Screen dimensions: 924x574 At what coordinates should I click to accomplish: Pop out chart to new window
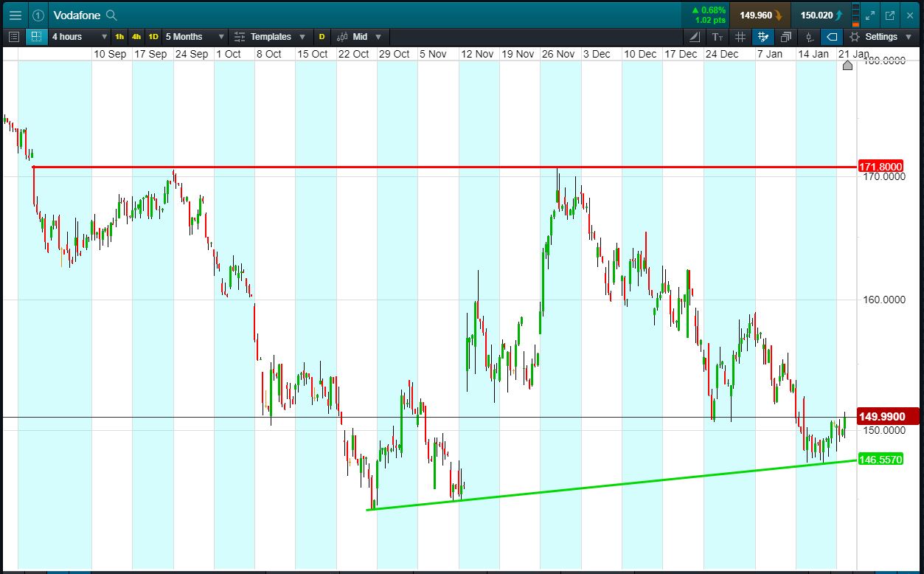(x=889, y=15)
